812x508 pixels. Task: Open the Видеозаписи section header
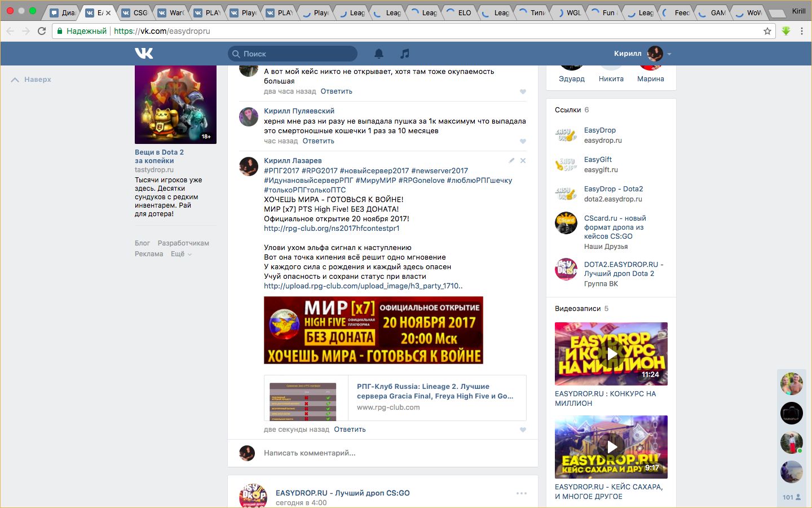pos(578,309)
